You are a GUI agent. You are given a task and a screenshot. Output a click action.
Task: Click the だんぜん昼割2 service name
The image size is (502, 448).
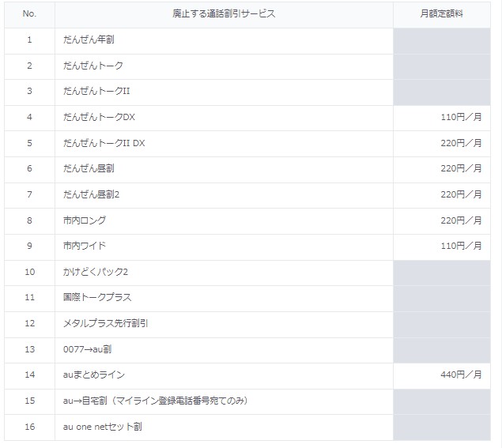coord(91,194)
